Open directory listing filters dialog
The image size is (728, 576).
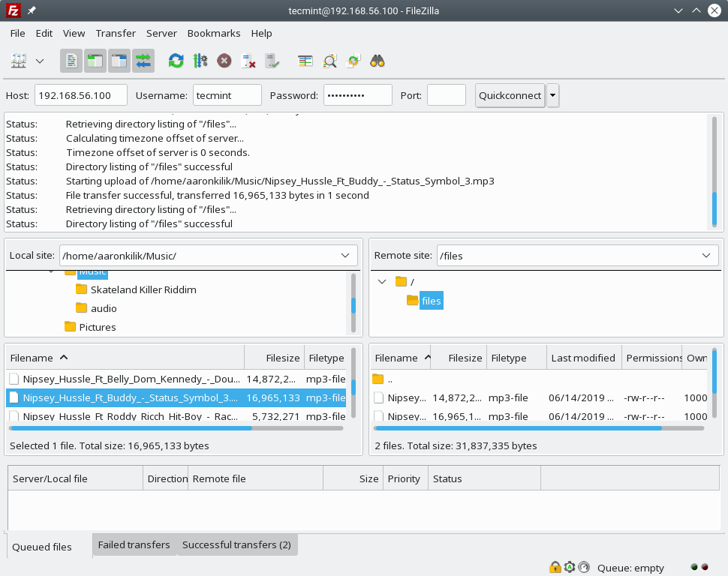[x=305, y=61]
